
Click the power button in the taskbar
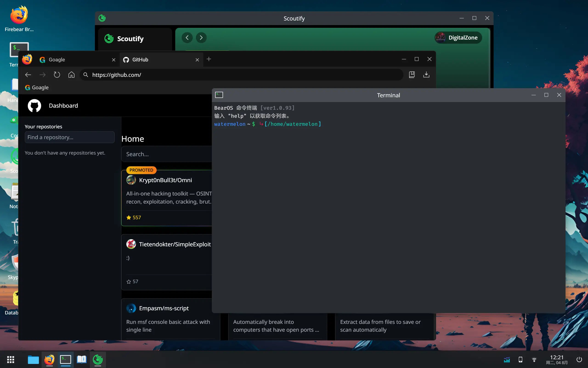pos(579,359)
